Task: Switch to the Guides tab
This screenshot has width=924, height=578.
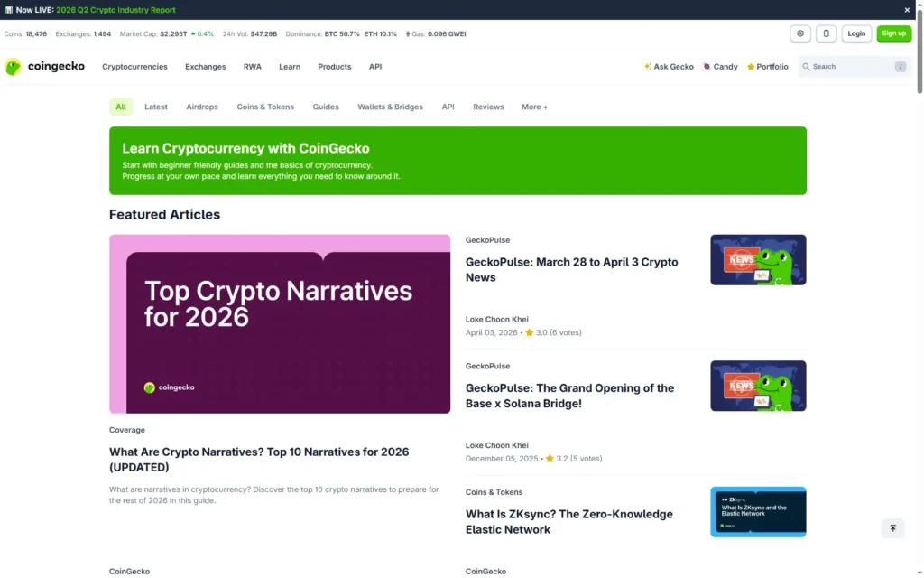Action: pyautogui.click(x=325, y=107)
